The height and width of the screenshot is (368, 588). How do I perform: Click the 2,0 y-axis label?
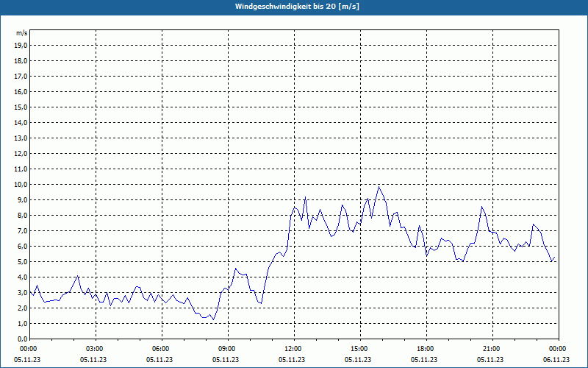(23, 308)
